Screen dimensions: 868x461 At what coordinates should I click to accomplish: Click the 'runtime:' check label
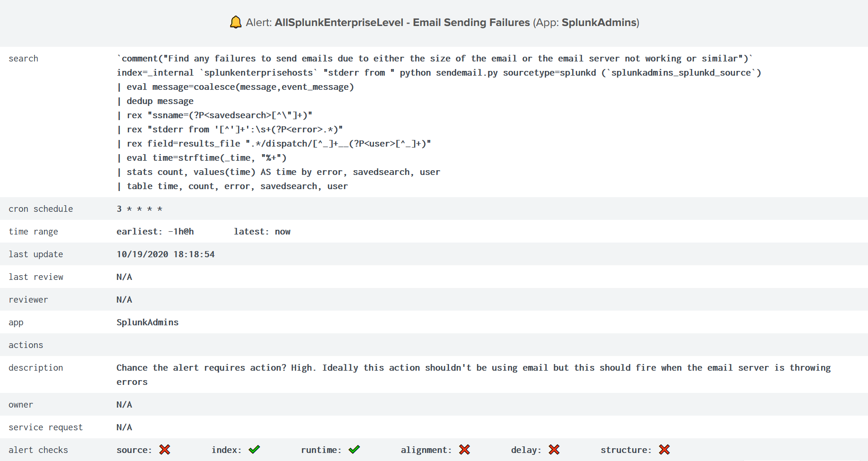pos(321,450)
